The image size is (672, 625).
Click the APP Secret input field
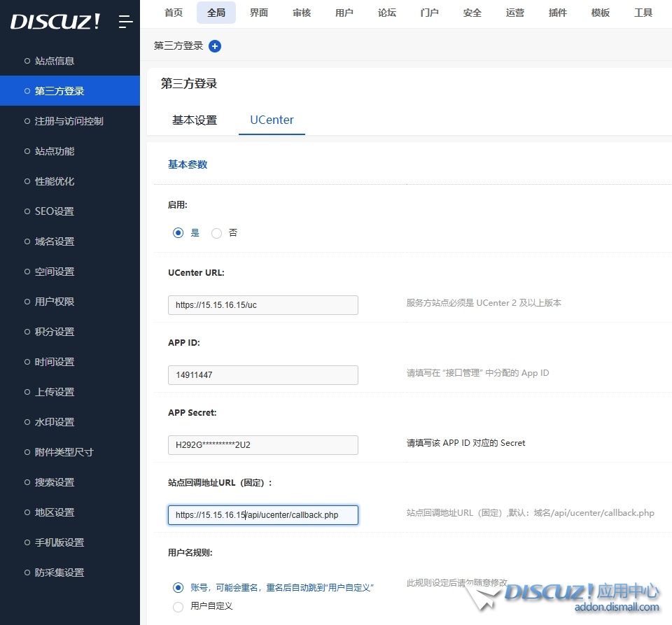pos(262,444)
